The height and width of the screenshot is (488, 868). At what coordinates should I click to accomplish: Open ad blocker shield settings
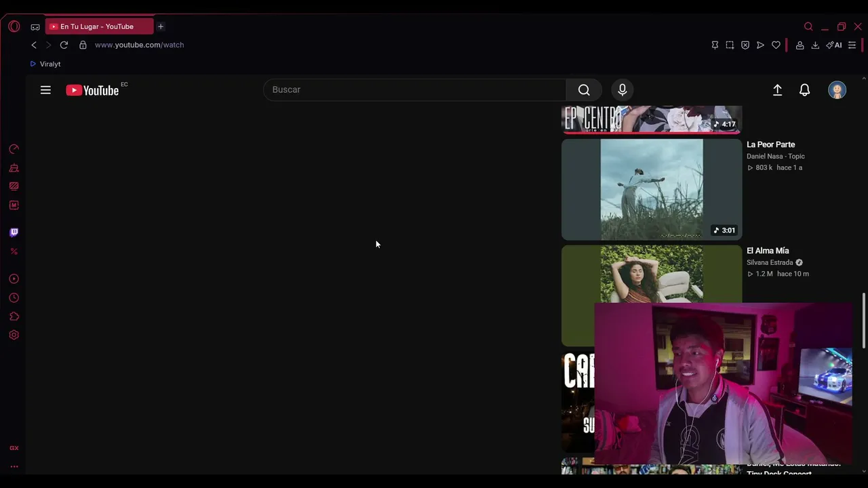click(x=745, y=45)
